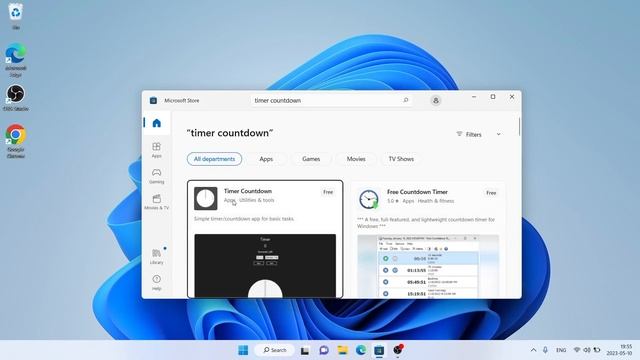Click the Microsoft Store logo in title bar
Image resolution: width=640 pixels, height=360 pixels.
click(x=153, y=100)
